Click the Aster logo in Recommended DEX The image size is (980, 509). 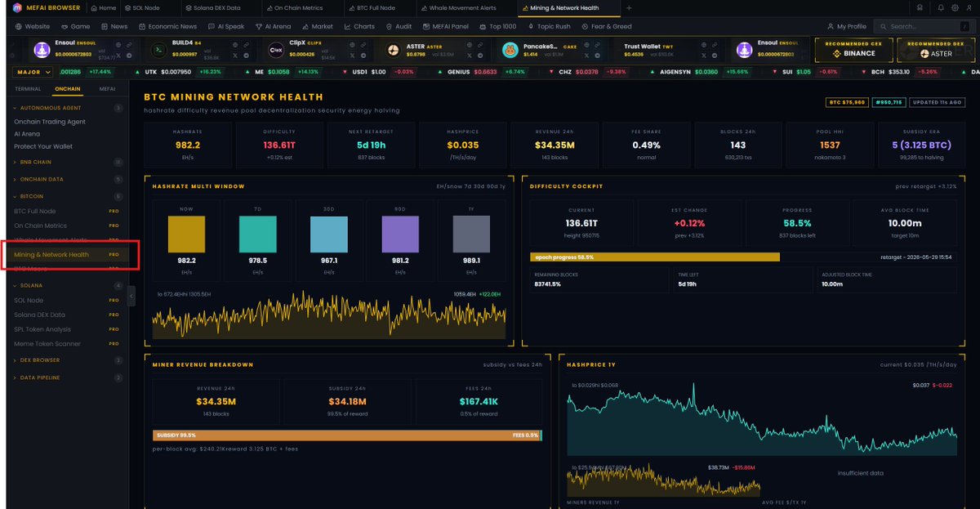click(924, 53)
